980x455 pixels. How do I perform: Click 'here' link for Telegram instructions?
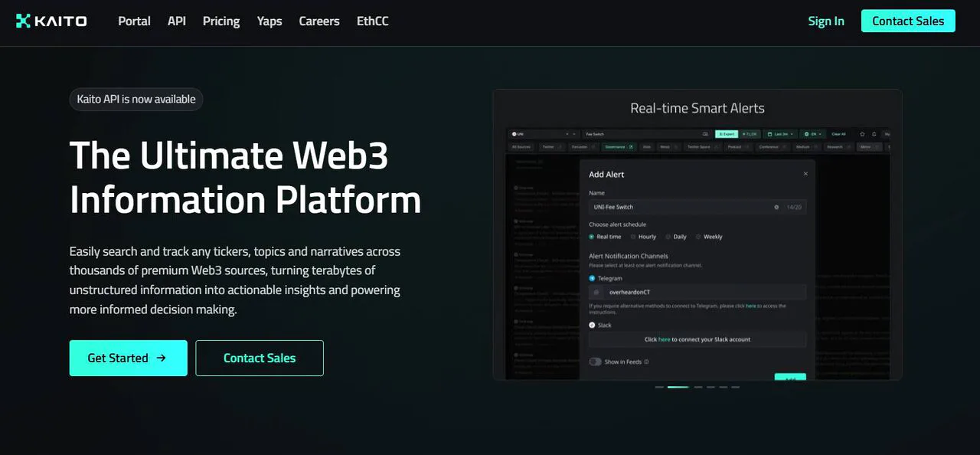751,306
